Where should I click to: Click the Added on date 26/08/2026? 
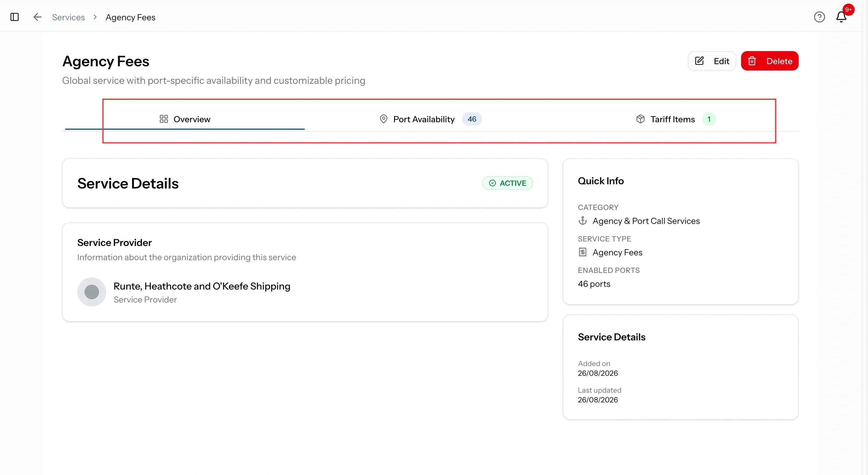[598, 373]
